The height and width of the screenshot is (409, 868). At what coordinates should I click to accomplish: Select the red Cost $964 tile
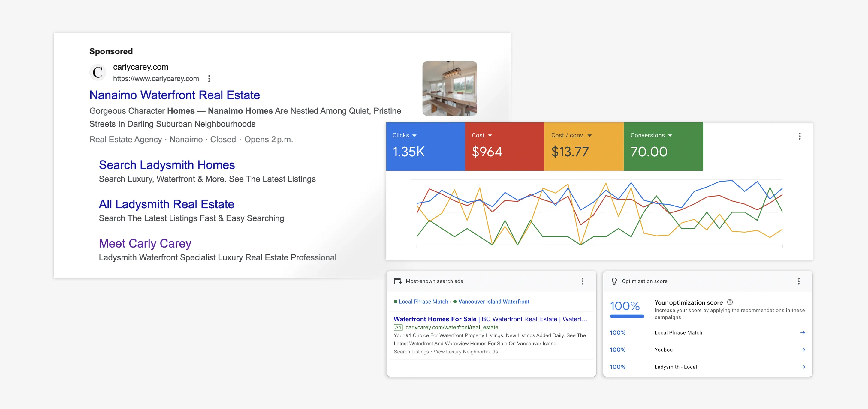[x=505, y=146]
